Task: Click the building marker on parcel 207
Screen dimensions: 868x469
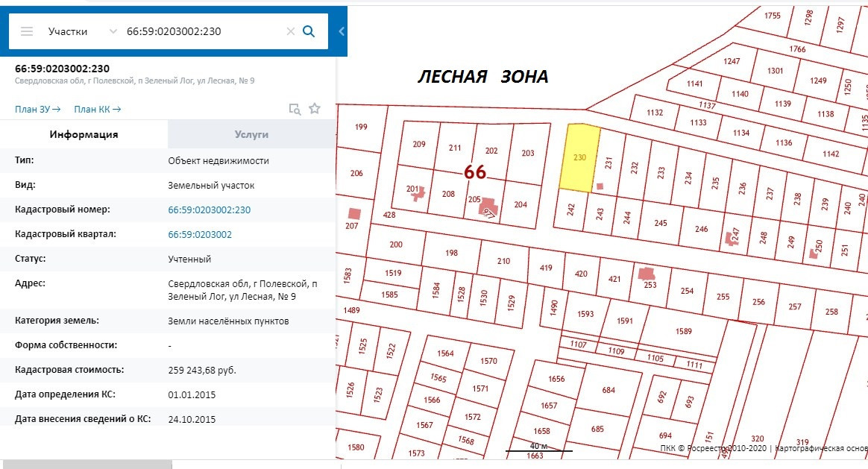Action: (353, 213)
